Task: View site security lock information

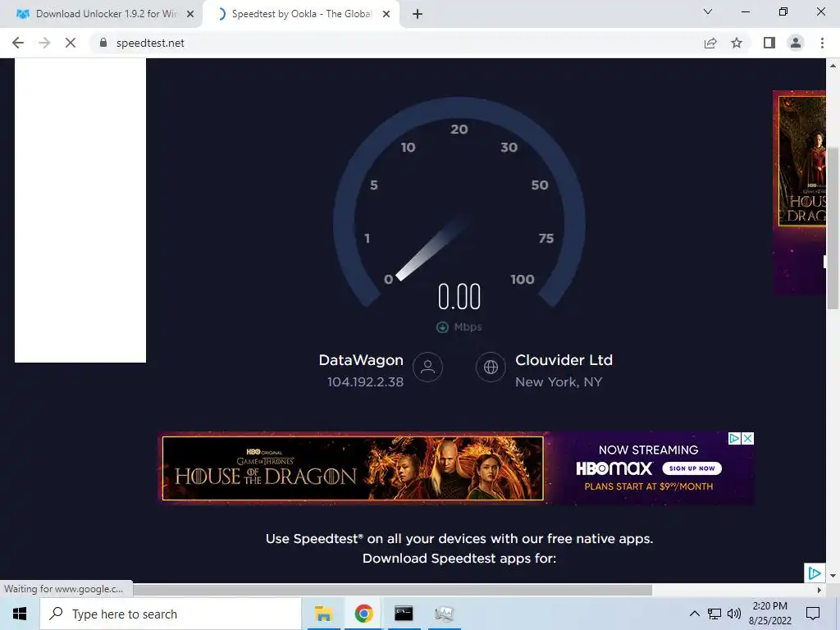Action: point(103,43)
